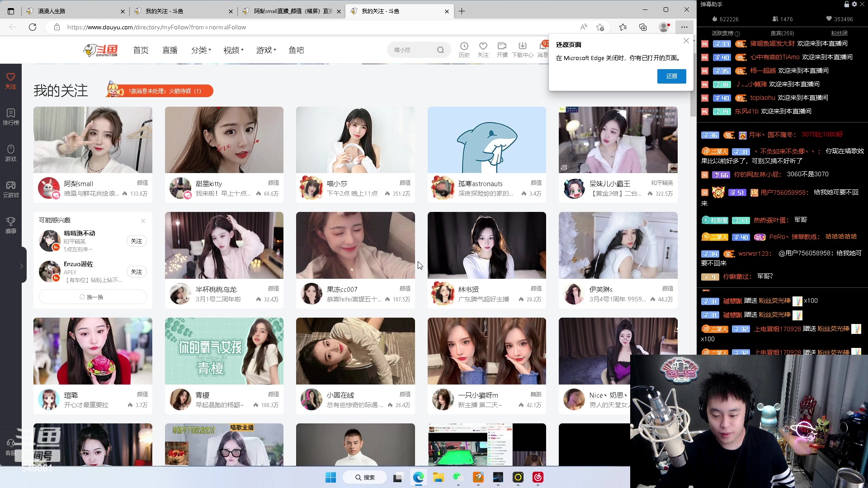Click the browser address bar URL
868x488 pixels.
click(156, 27)
